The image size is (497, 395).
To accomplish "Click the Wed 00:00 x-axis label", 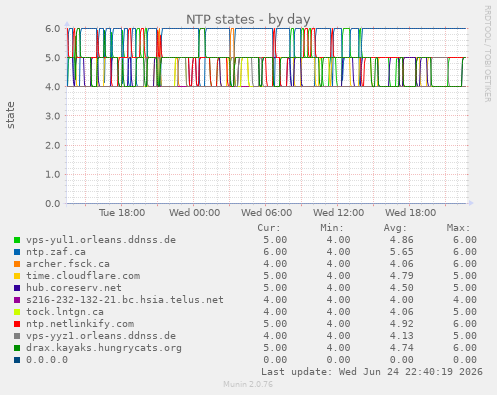I will tap(194, 213).
